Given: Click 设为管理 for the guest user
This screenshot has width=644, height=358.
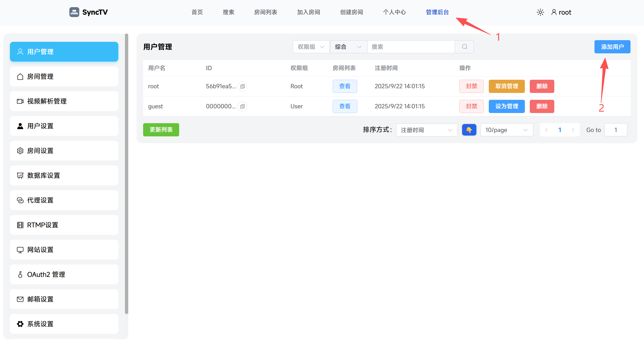Looking at the screenshot, I should 506,106.
